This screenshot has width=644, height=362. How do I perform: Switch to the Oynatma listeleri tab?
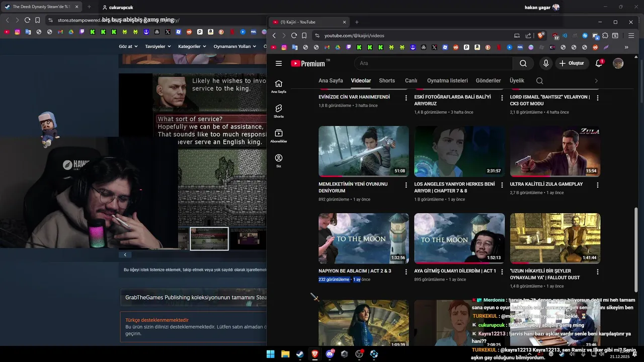coord(447,80)
